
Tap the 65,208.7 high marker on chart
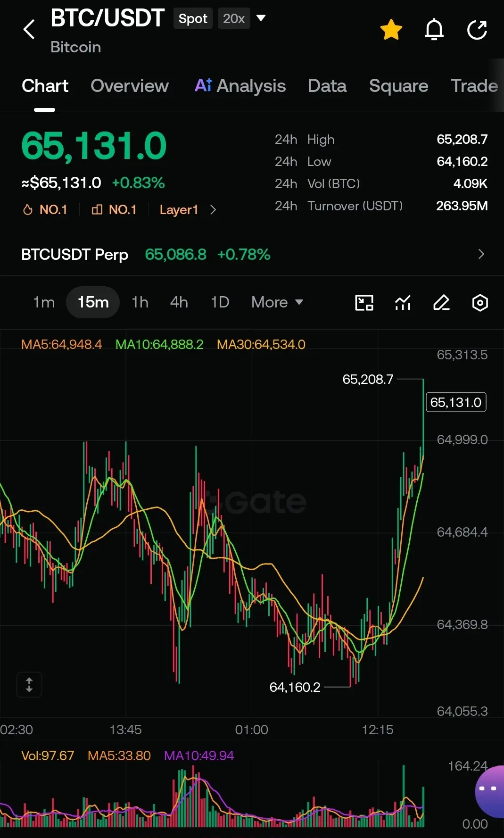coord(368,379)
